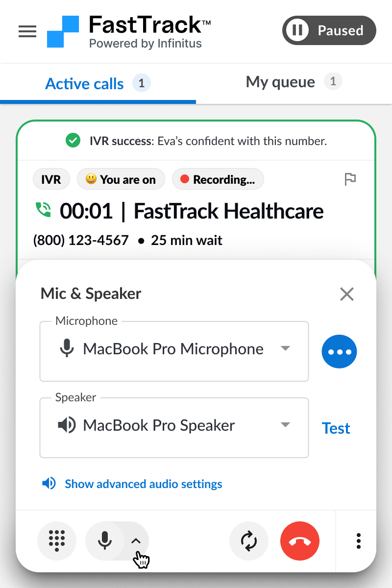This screenshot has width=392, height=588.
Task: Click the green phone call status icon
Action: click(44, 210)
